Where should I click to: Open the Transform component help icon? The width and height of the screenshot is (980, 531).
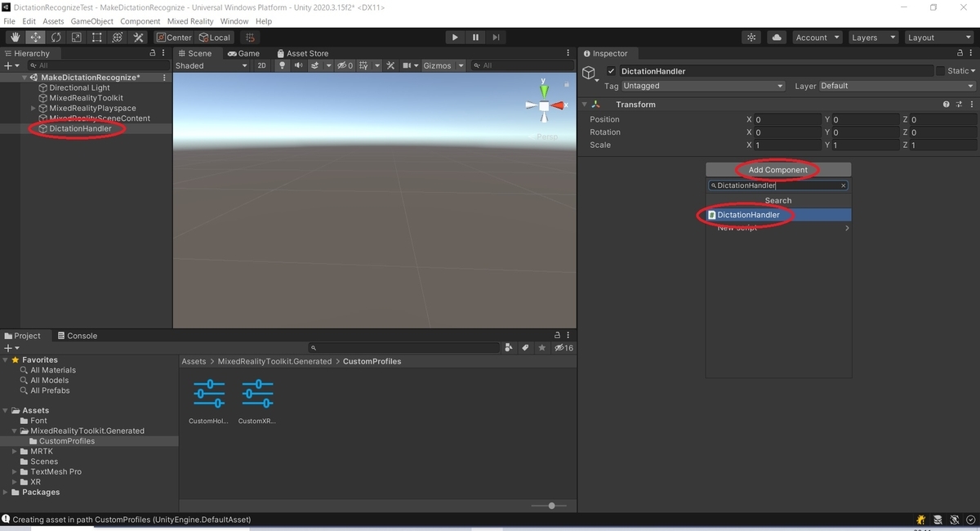point(947,105)
